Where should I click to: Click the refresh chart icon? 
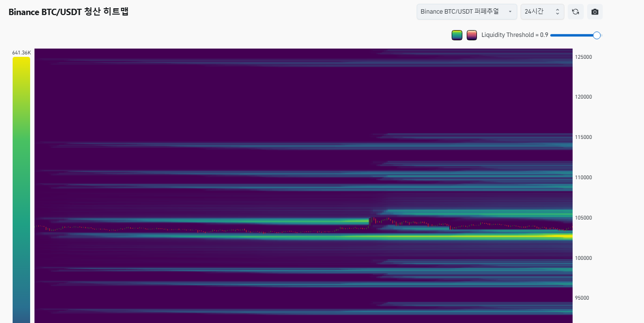click(576, 12)
